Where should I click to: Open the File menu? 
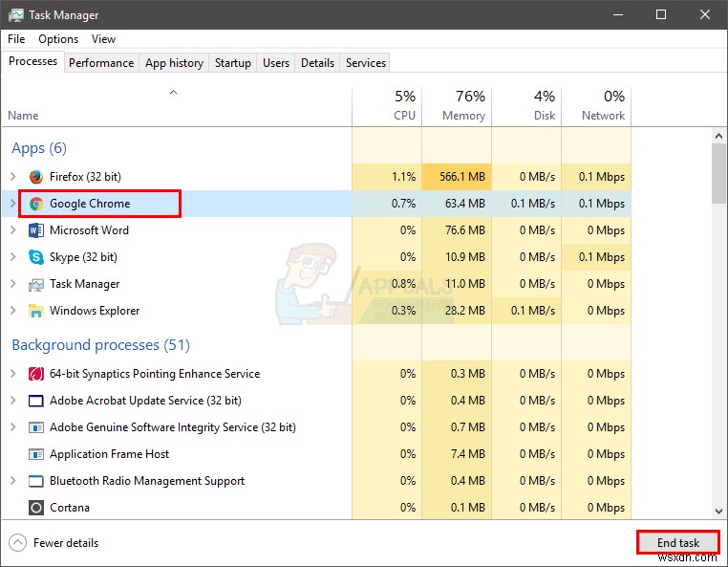pyautogui.click(x=16, y=39)
